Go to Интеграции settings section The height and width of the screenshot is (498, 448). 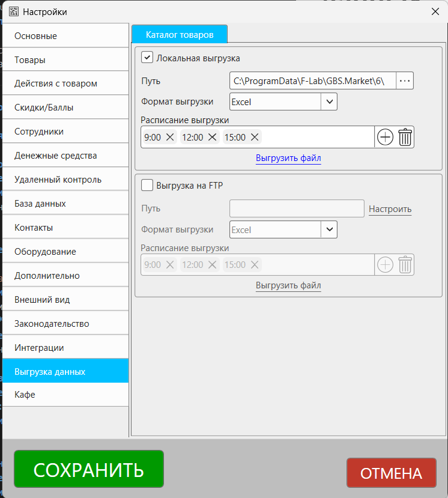click(x=65, y=348)
